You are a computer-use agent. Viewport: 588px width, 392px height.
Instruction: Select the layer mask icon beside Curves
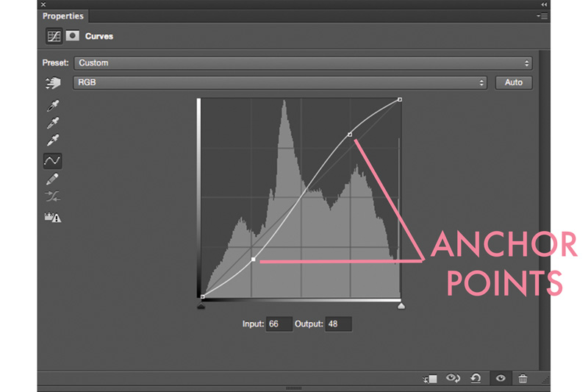click(x=73, y=35)
